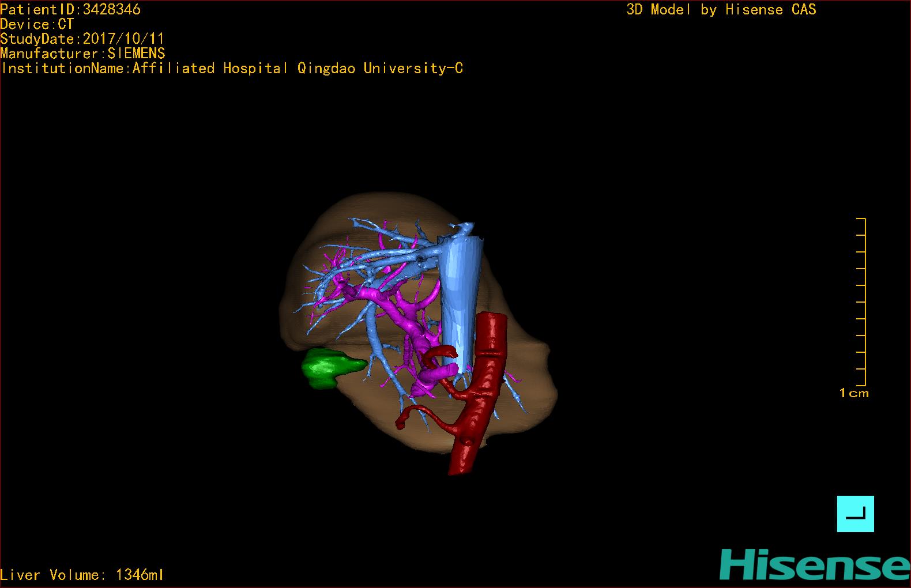Click the vertical scale ruler
The height and width of the screenshot is (588, 911).
point(861,301)
